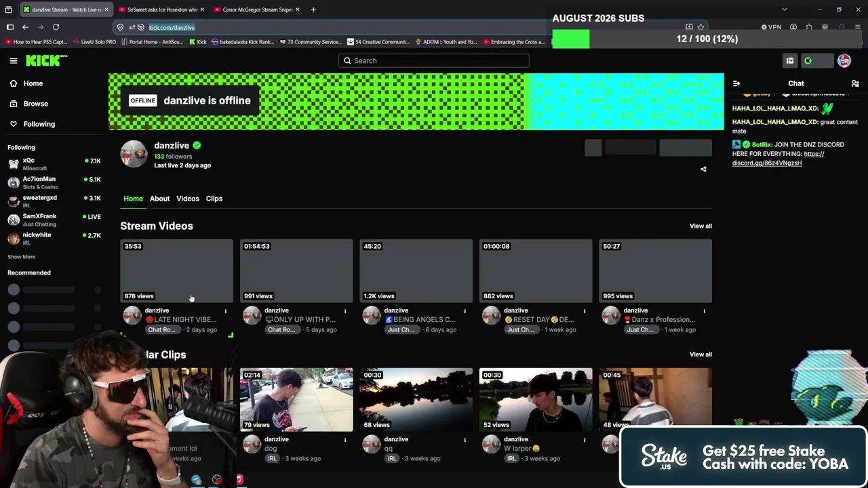868x488 pixels.
Task: Play the 00:30 'qq' sunset clip thumbnail
Action: tap(416, 399)
